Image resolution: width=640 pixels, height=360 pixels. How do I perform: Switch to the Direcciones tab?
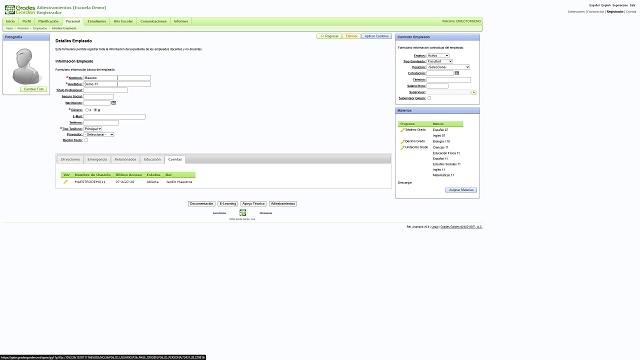pos(70,160)
